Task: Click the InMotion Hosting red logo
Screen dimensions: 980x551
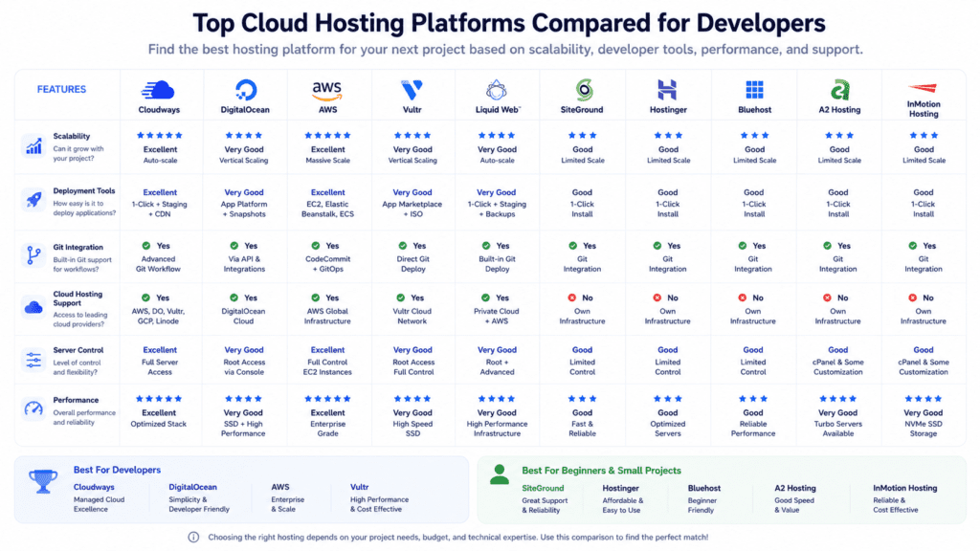Action: tap(924, 88)
